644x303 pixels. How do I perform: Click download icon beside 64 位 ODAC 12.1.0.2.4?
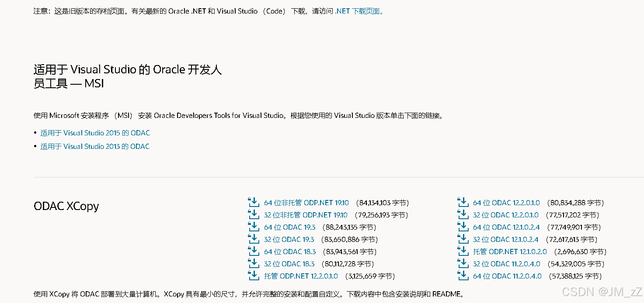[x=463, y=227]
